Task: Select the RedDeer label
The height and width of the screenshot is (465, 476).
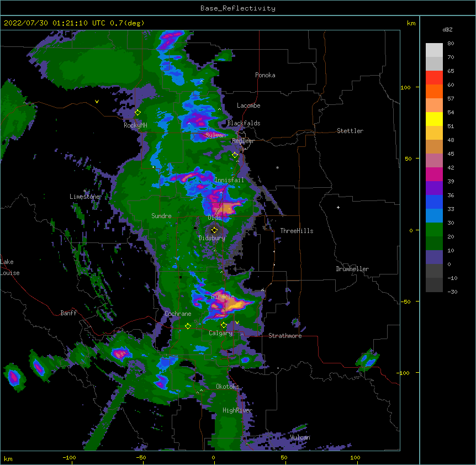Action: [x=243, y=141]
